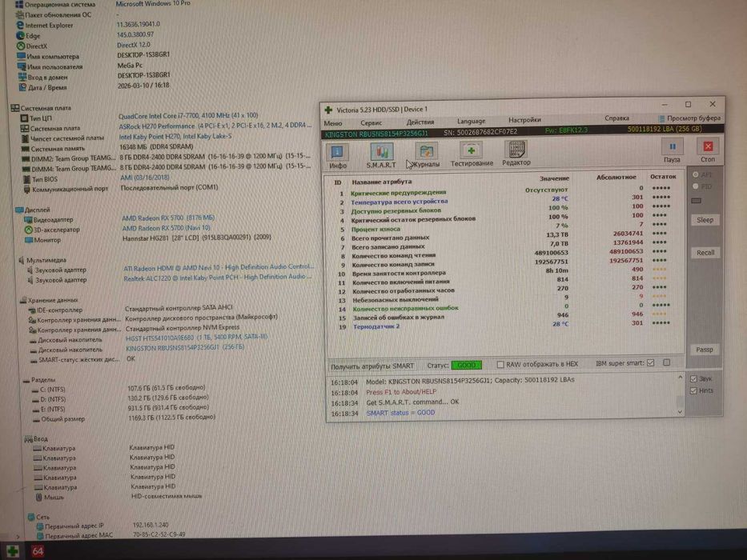Click the Recall button

pos(705,253)
